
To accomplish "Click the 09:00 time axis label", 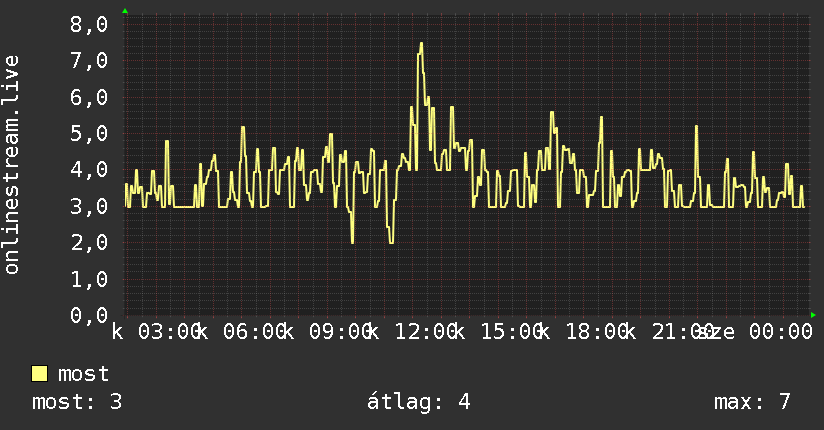I will click(341, 332).
